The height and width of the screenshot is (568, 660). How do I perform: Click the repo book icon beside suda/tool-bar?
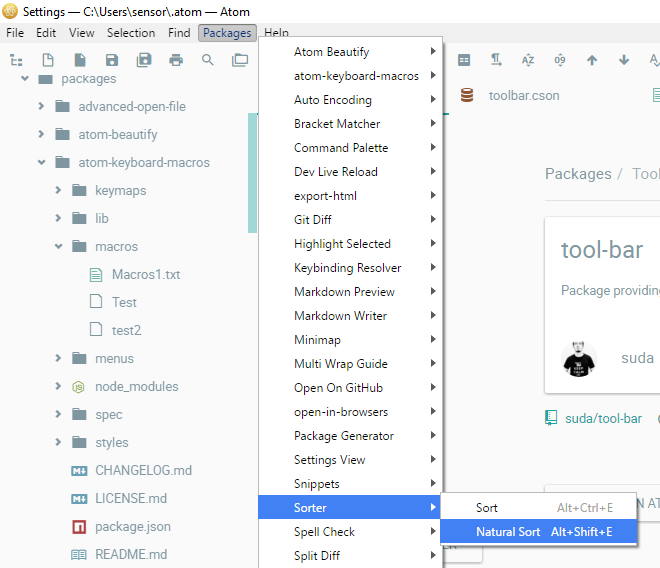(x=551, y=418)
